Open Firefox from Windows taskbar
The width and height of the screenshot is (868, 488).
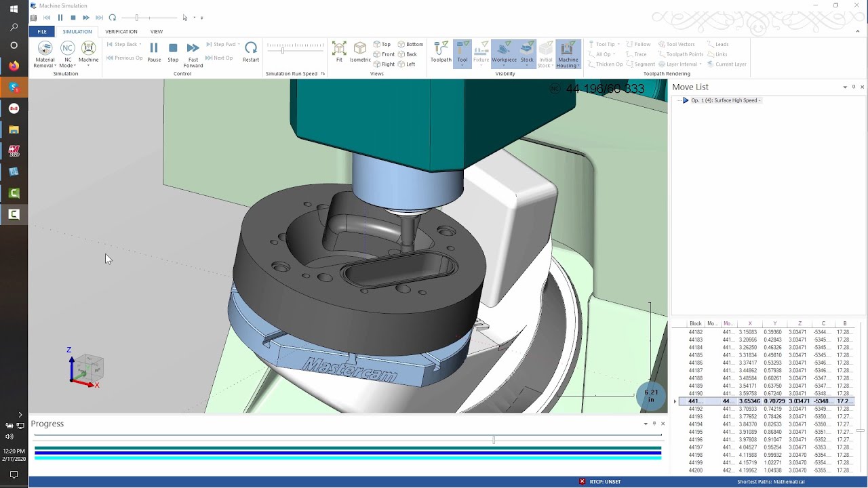point(14,66)
